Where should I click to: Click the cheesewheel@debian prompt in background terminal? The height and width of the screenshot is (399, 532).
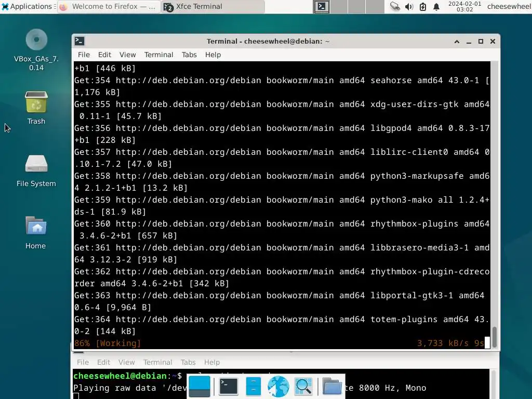coord(127,376)
